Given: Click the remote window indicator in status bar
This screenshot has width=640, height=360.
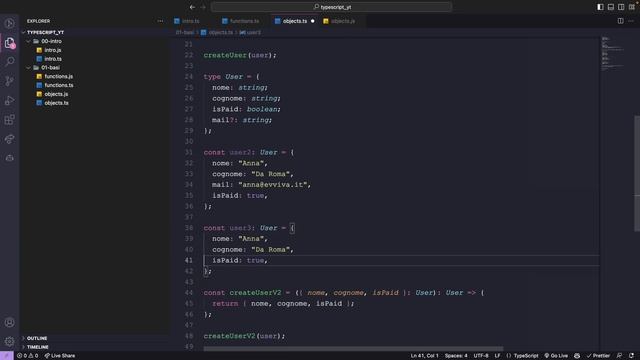Looking at the screenshot, I should click(x=7, y=356).
